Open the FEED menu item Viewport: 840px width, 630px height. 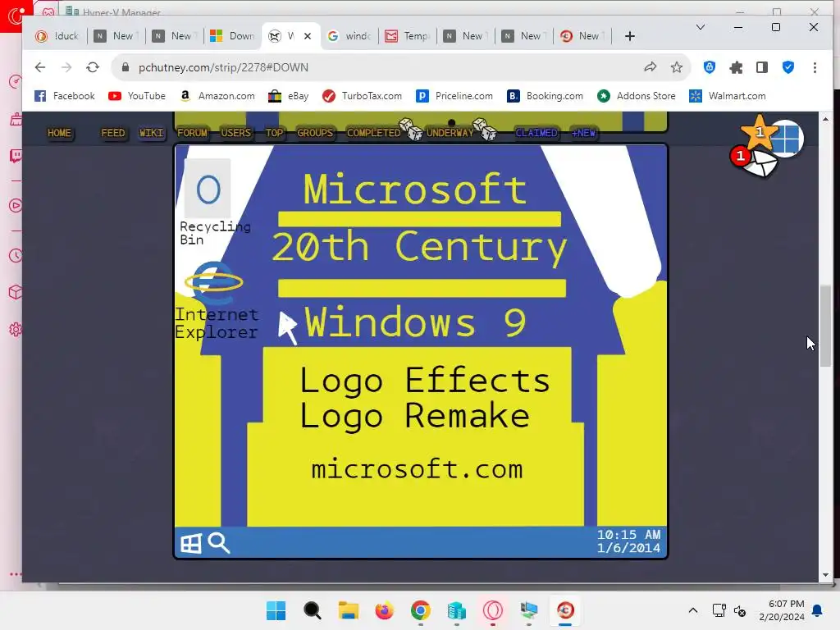[x=113, y=133]
